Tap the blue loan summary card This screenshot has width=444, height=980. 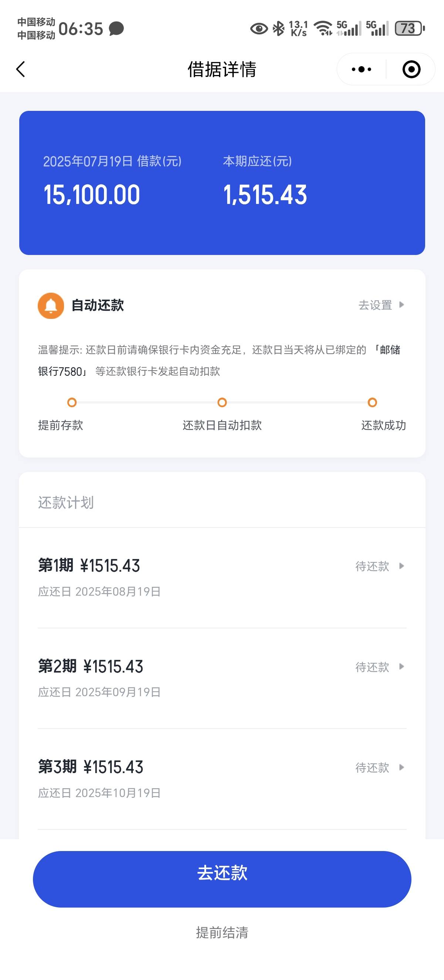[x=222, y=183]
